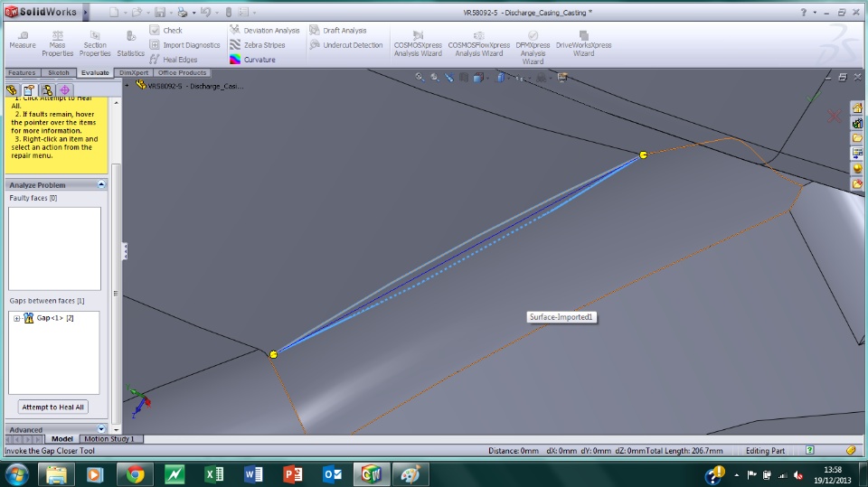Start Draft Analysis
This screenshot has width=868, height=487.
(x=337, y=31)
